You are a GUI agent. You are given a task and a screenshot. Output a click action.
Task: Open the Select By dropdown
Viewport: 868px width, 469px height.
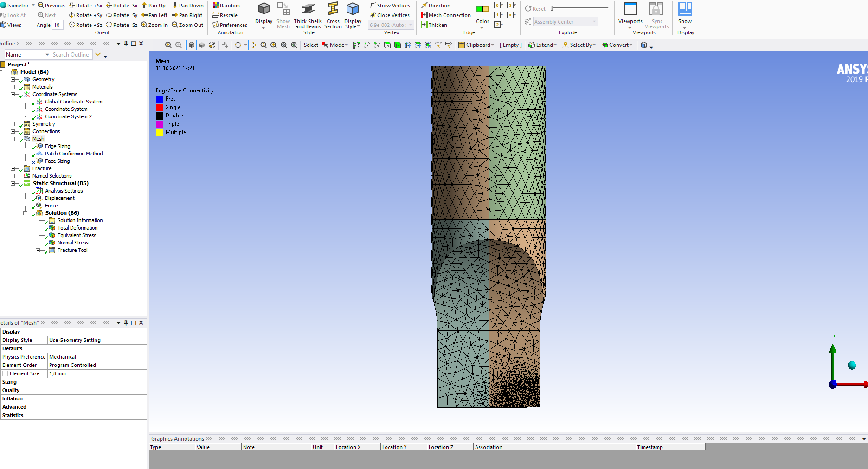tap(579, 45)
